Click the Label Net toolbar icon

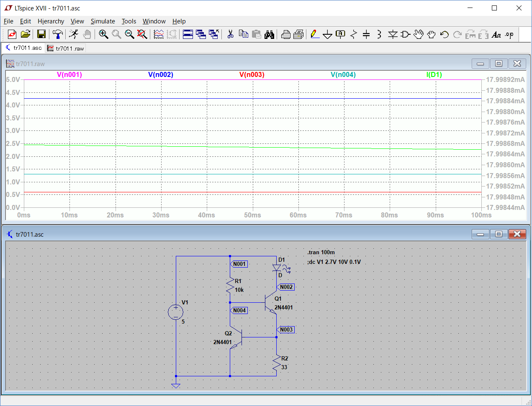pyautogui.click(x=340, y=34)
